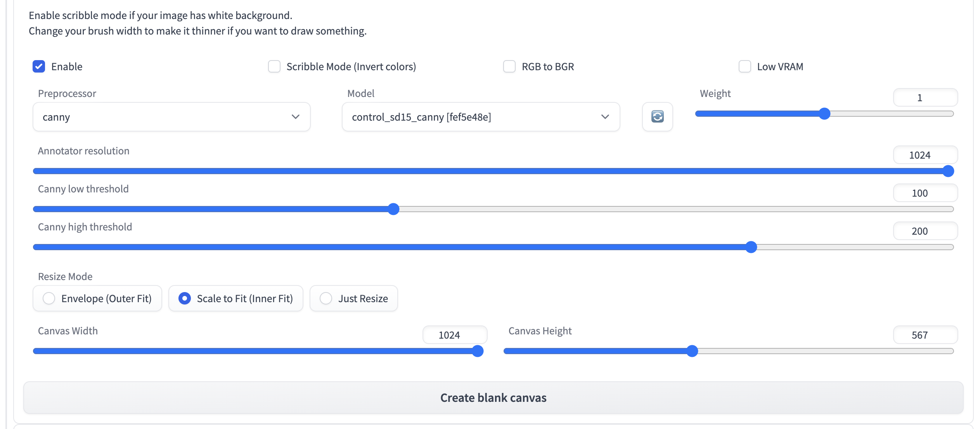Click the refresh models icon button

coord(657,117)
